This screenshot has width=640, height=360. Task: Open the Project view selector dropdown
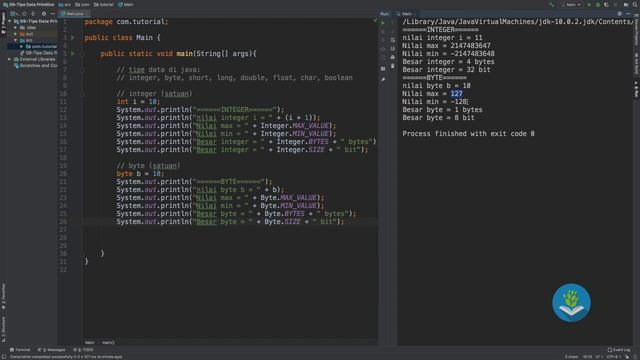pyautogui.click(x=14, y=13)
